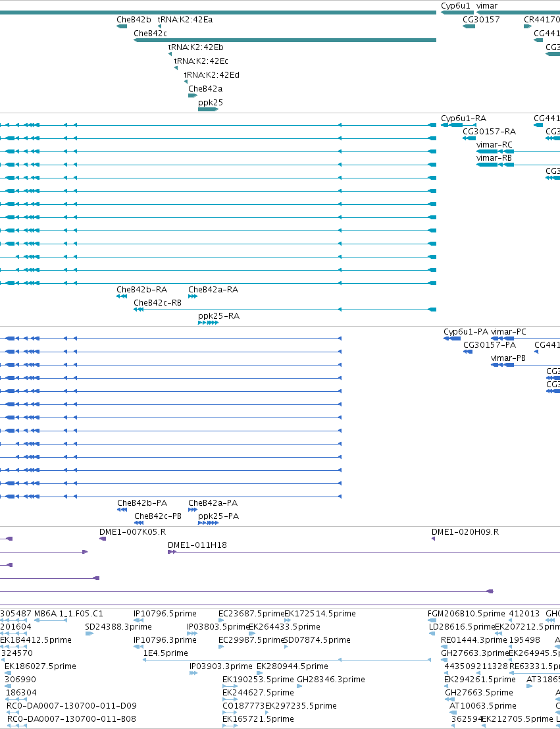Select tRNA:K2:42Eb gene feature label
560x729 pixels.
[x=195, y=47]
